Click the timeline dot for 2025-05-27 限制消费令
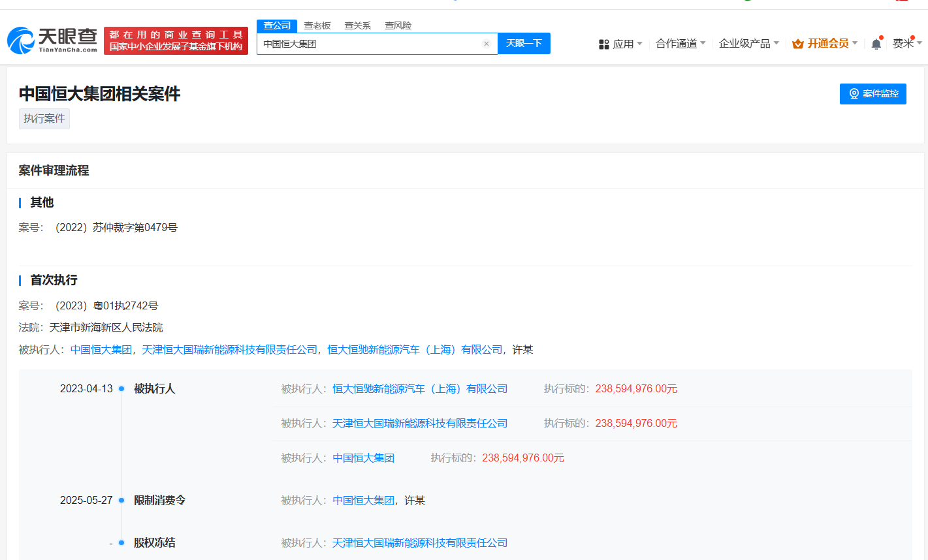Image resolution: width=928 pixels, height=560 pixels. coord(121,500)
